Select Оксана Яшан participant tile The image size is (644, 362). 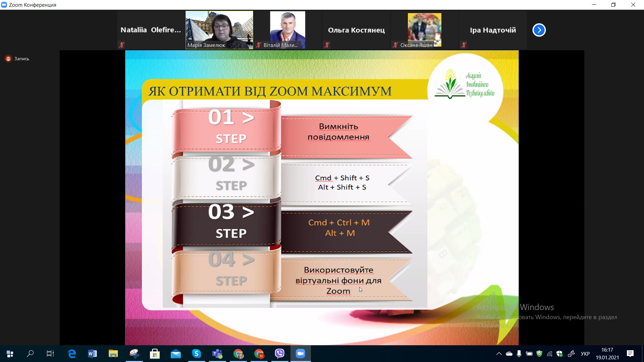[424, 30]
